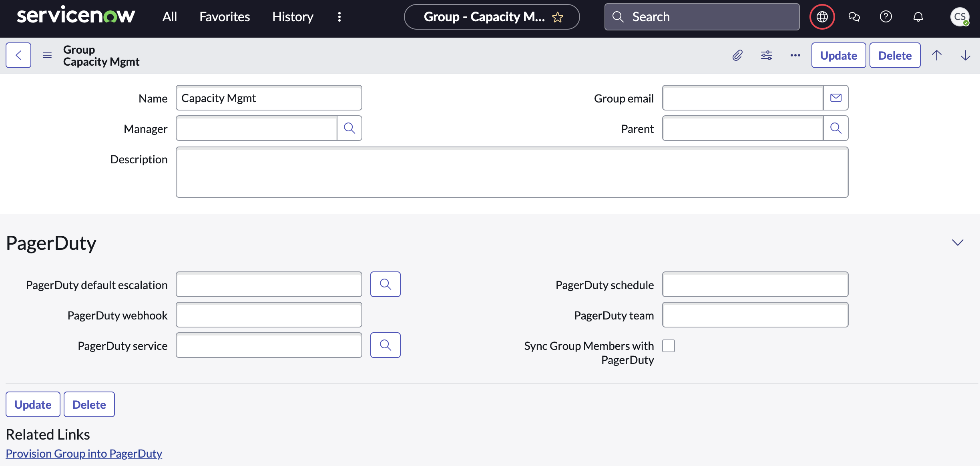Click the Manager search lookup icon
Image resolution: width=980 pixels, height=466 pixels.
click(x=350, y=128)
